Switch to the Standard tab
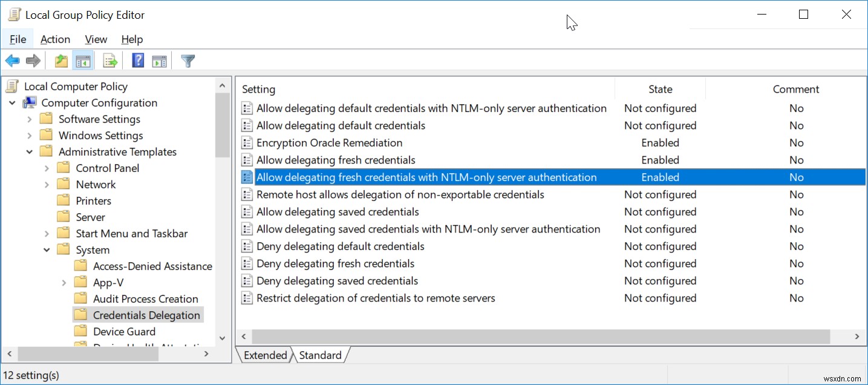The height and width of the screenshot is (385, 868). point(321,355)
